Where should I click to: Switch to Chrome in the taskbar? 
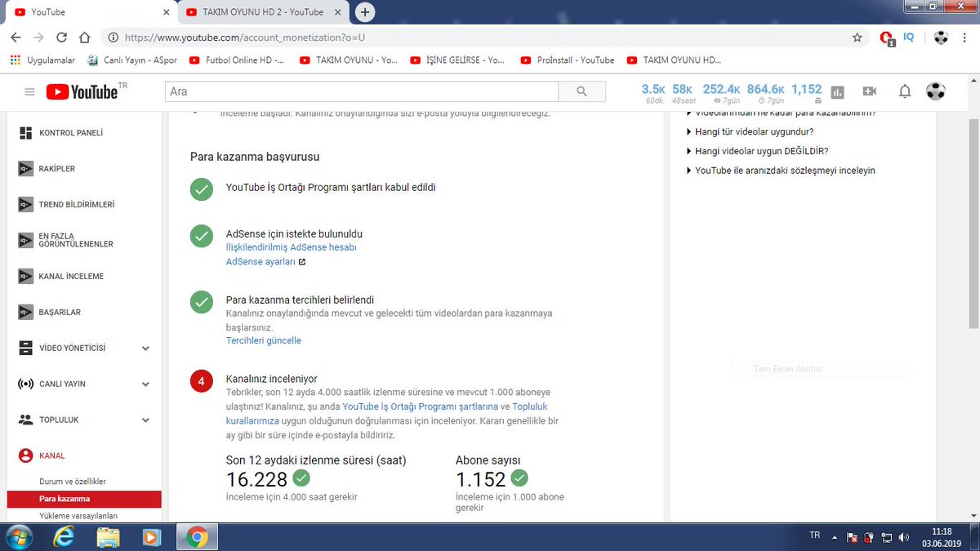click(196, 537)
